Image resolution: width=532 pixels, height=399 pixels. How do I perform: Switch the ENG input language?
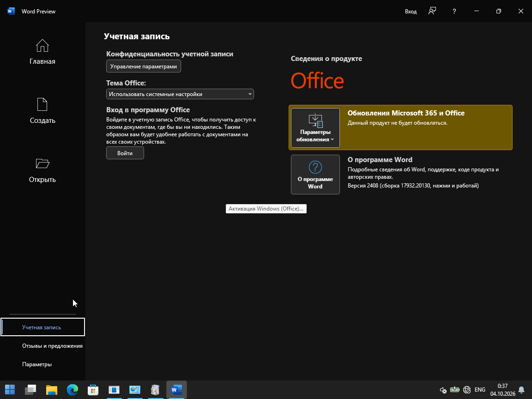(x=480, y=389)
